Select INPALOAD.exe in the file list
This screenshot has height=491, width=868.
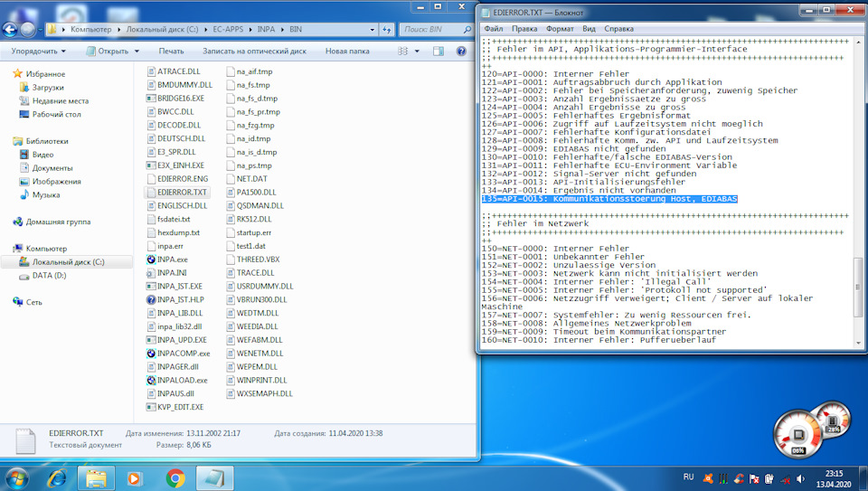(x=181, y=381)
